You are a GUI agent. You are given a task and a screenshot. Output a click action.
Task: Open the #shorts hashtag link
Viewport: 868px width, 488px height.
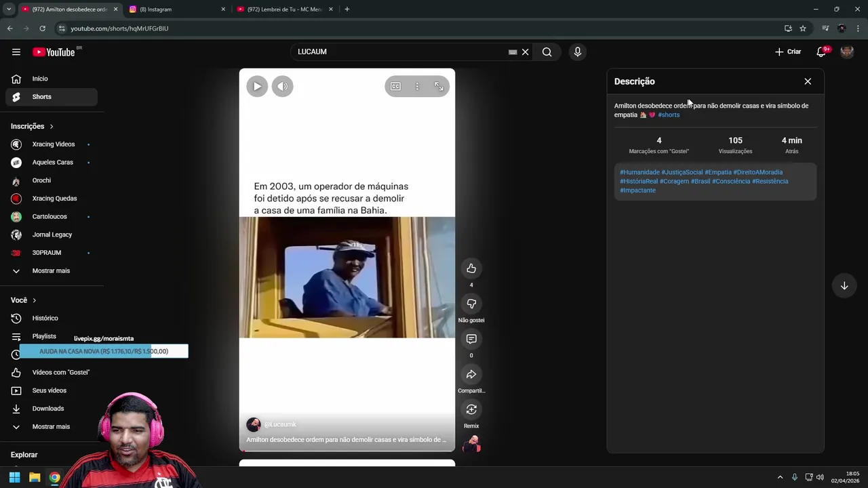669,115
